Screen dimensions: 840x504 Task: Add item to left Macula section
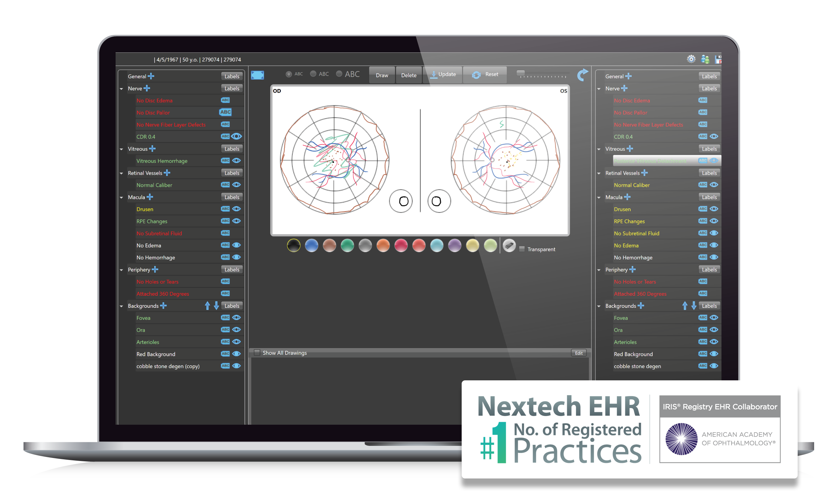150,197
